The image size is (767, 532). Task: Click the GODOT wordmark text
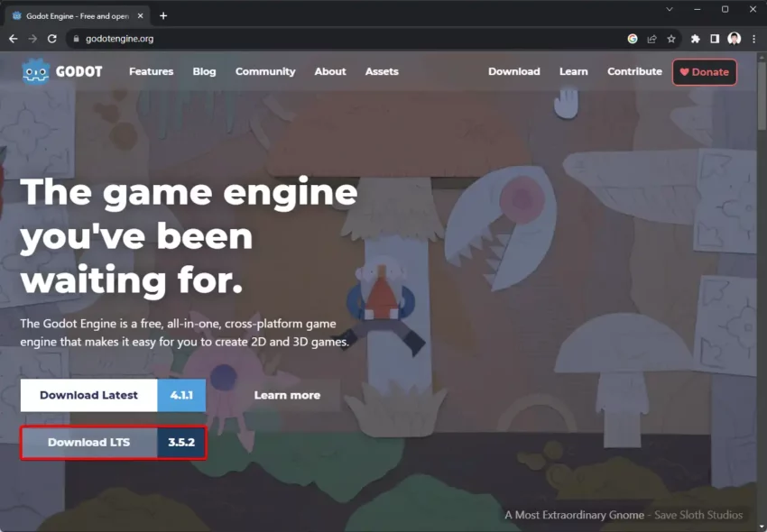point(79,72)
